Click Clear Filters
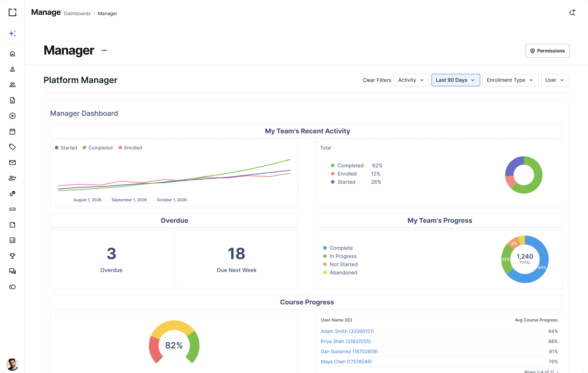588x373 pixels. (377, 80)
